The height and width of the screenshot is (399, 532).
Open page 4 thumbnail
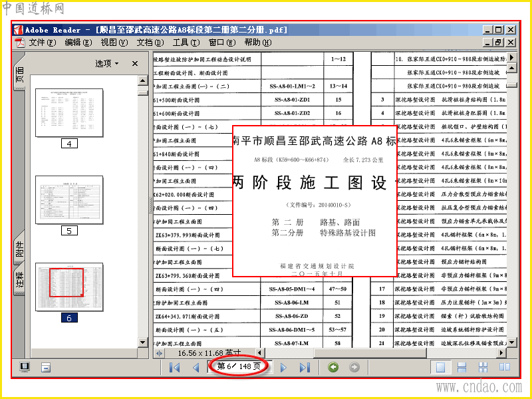(x=69, y=113)
